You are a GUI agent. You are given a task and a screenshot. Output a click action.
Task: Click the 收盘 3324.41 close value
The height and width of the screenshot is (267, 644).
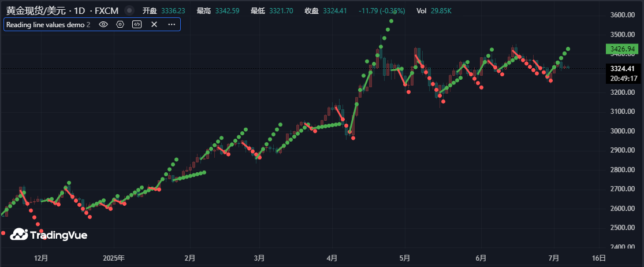pos(334,11)
